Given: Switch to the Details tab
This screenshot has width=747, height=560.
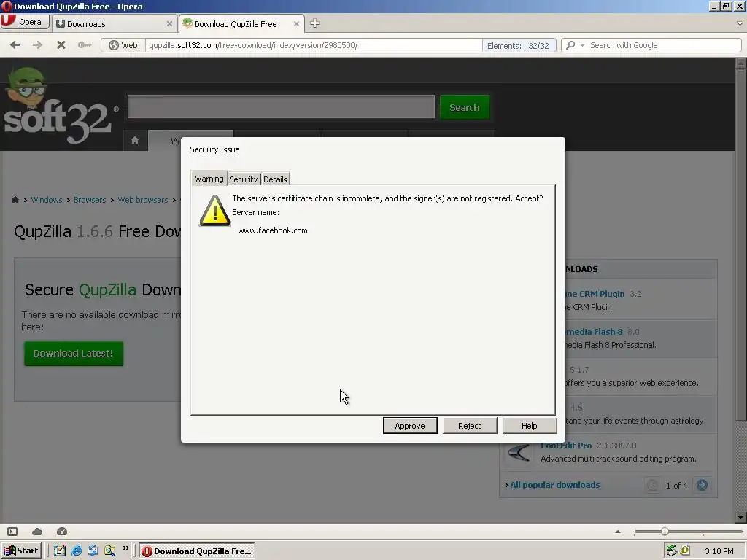Looking at the screenshot, I should click(275, 179).
